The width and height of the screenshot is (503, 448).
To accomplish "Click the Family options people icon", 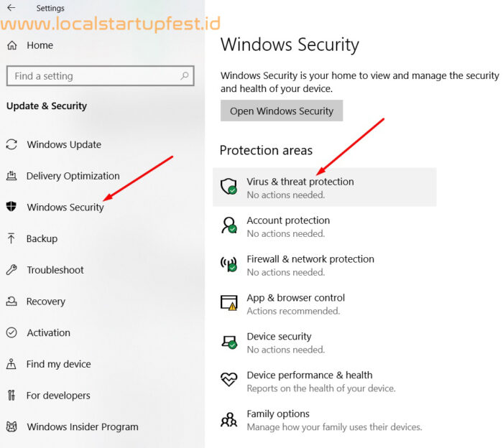I will click(x=229, y=419).
